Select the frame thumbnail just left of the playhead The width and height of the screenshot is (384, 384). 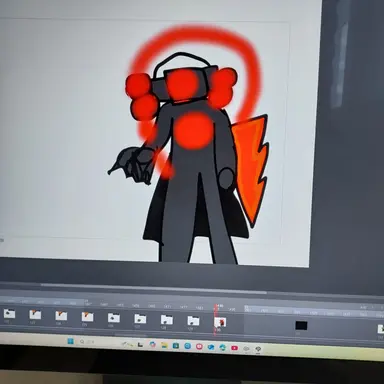[193, 321]
